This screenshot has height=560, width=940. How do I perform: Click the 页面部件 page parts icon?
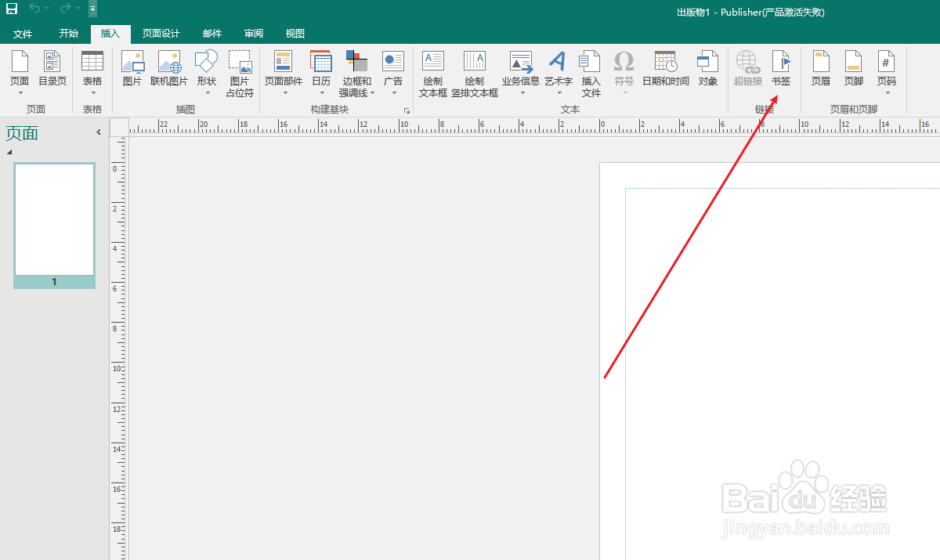click(283, 61)
